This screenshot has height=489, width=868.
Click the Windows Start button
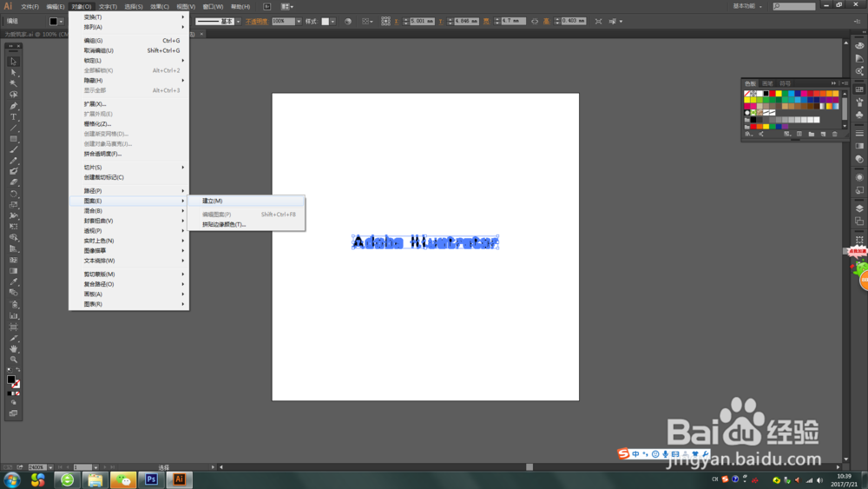click(12, 479)
